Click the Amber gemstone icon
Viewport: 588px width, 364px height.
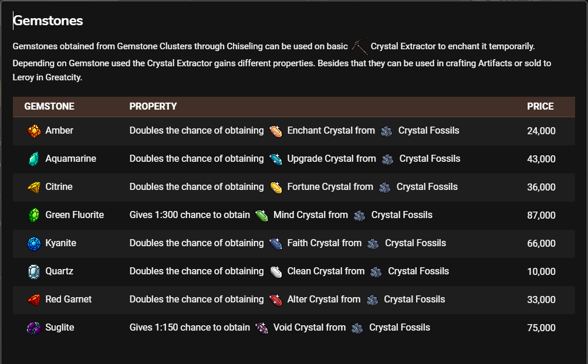(x=34, y=131)
